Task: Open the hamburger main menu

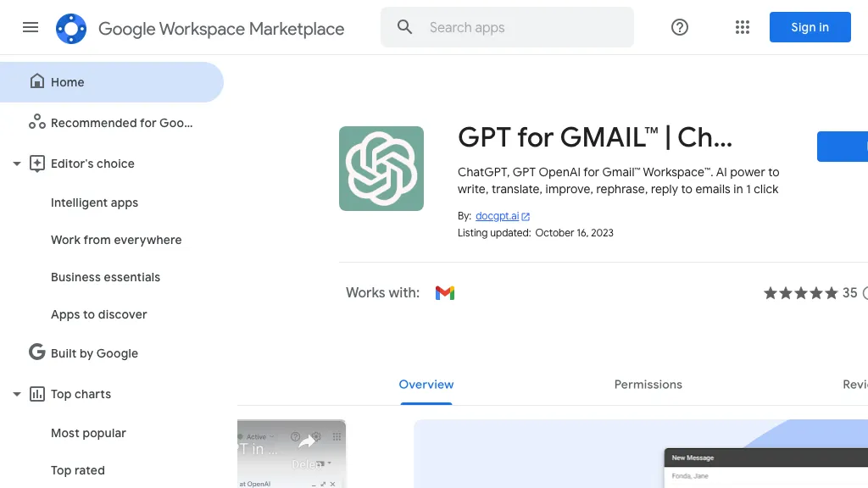Action: (x=31, y=27)
